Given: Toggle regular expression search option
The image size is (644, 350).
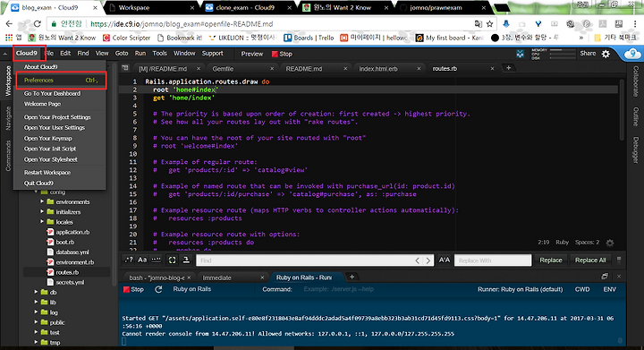Looking at the screenshot, I should point(129,260).
